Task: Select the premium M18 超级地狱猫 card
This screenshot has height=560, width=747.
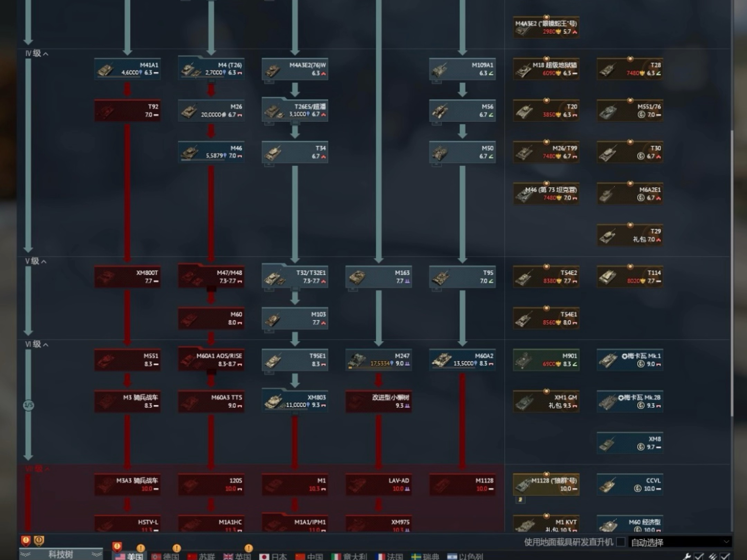Action: [546, 69]
